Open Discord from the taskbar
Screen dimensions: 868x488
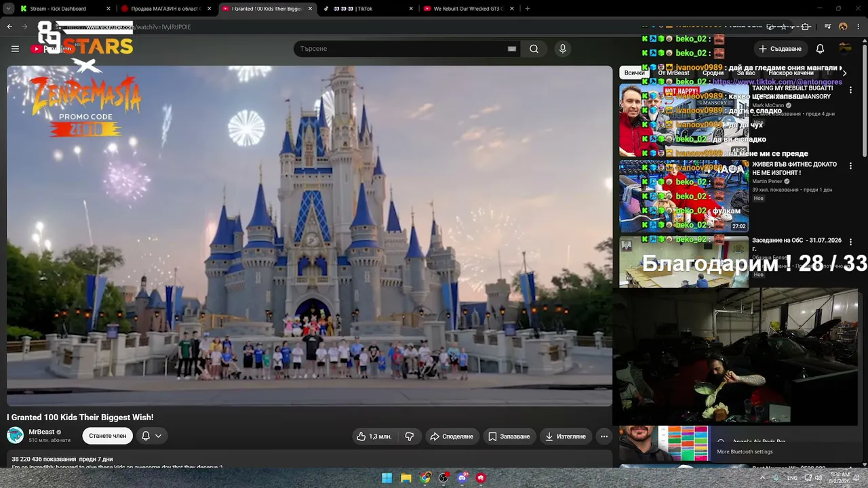click(x=462, y=478)
